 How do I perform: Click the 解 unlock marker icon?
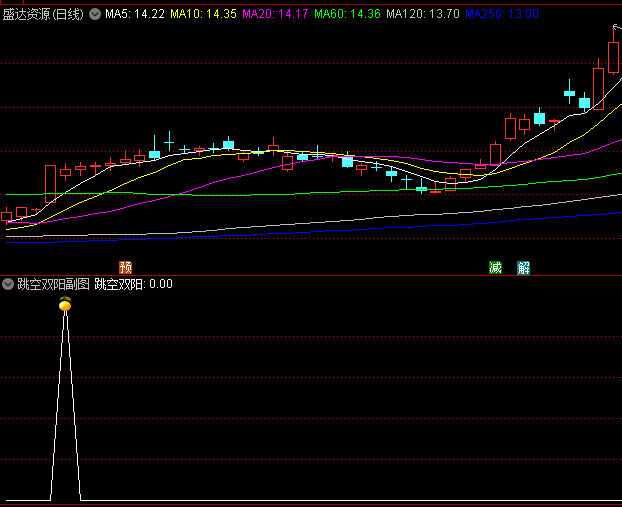pos(523,267)
